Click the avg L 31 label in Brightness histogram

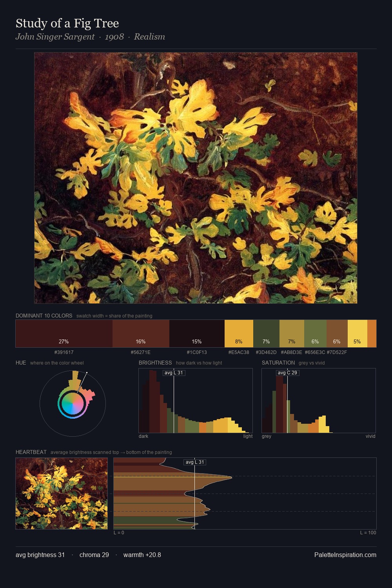(174, 373)
